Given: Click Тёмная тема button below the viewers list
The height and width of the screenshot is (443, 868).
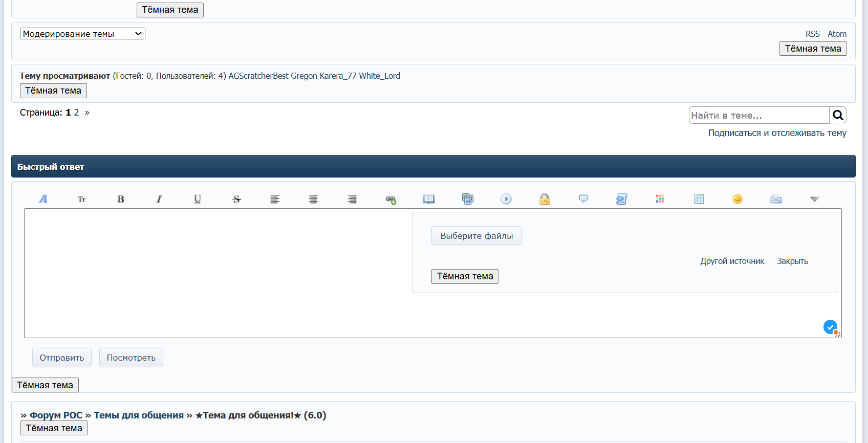Looking at the screenshot, I should coord(53,91).
